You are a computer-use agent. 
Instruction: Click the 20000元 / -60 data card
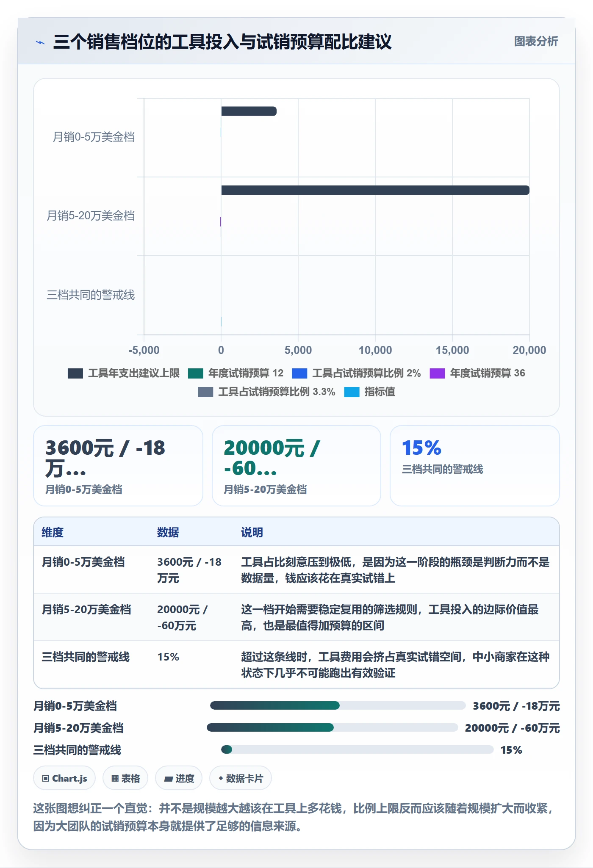coord(296,466)
